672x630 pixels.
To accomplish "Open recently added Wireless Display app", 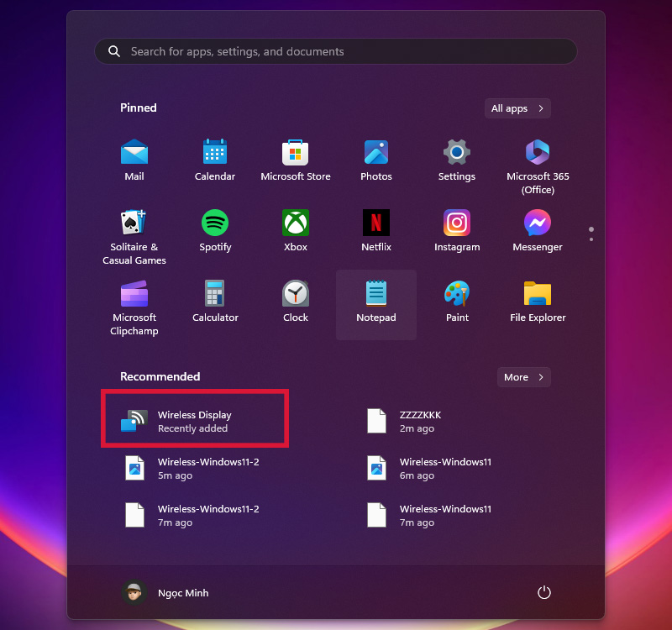I will coord(194,421).
